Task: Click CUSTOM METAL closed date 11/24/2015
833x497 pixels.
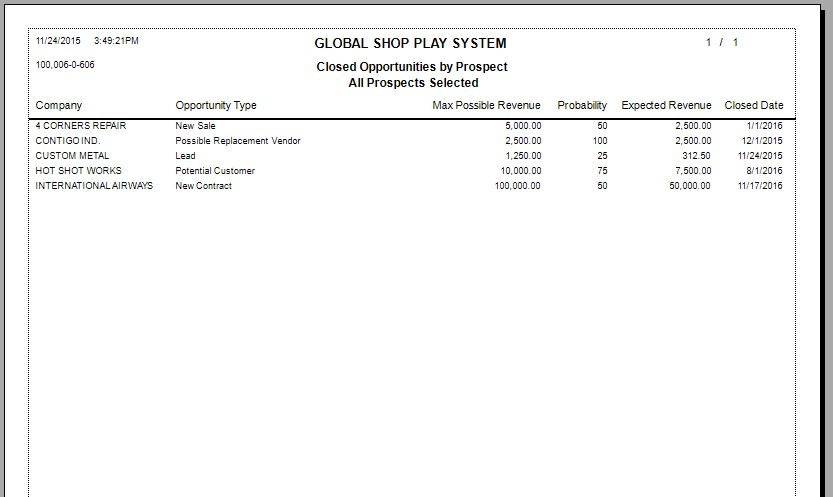Action: pyautogui.click(x=760, y=156)
